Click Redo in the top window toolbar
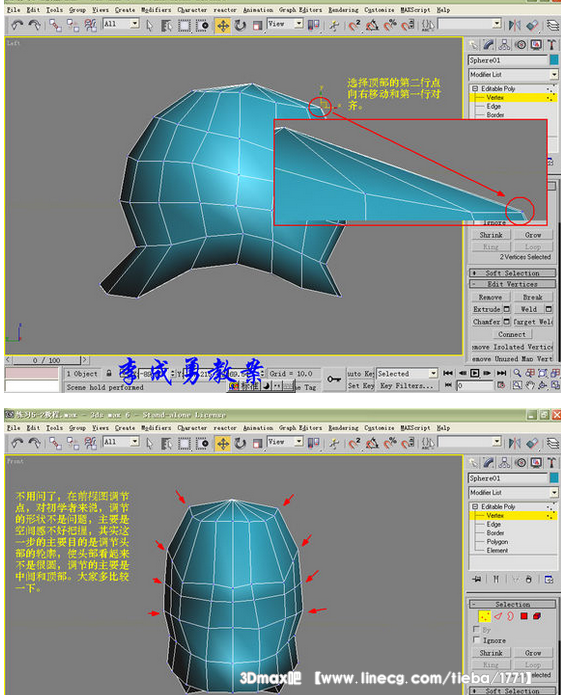 (34, 25)
